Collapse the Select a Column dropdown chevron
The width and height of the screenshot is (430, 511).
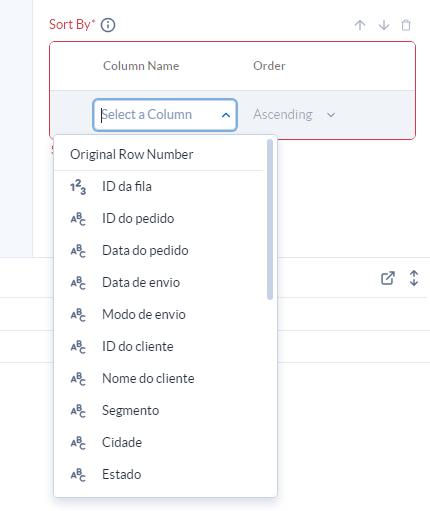226,115
